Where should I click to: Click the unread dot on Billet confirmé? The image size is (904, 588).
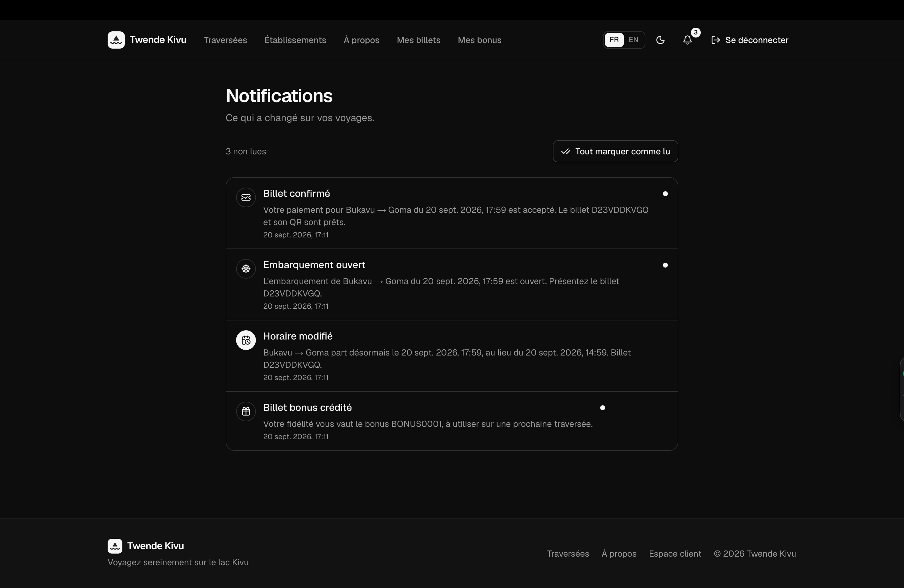tap(665, 194)
